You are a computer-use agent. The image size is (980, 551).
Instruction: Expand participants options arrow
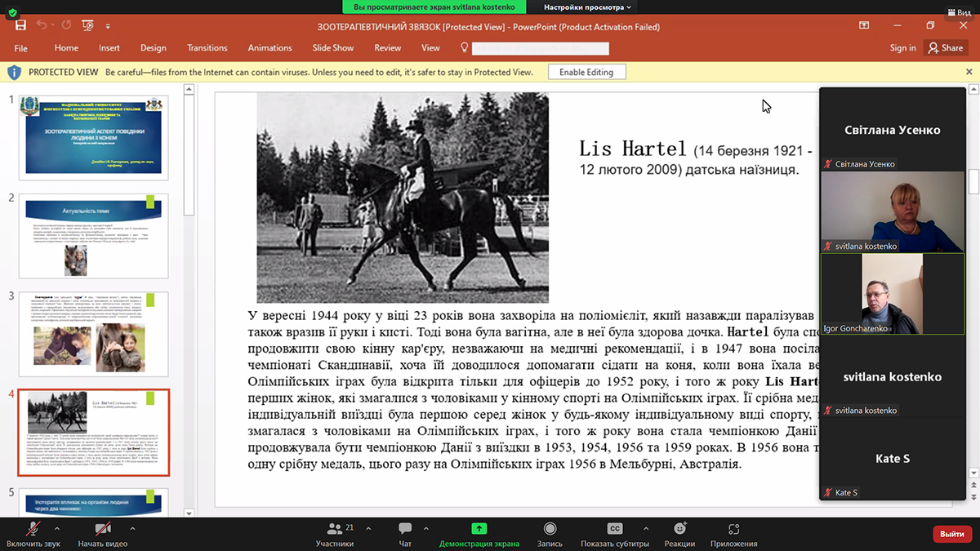click(368, 528)
